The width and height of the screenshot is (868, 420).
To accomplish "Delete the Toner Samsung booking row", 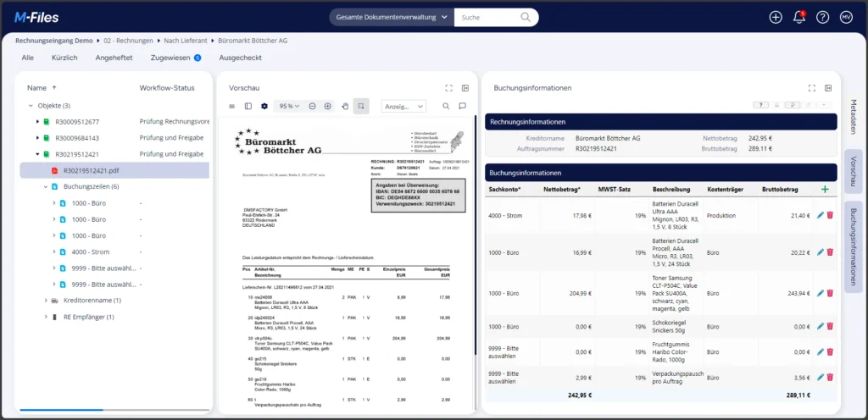I will click(x=830, y=293).
